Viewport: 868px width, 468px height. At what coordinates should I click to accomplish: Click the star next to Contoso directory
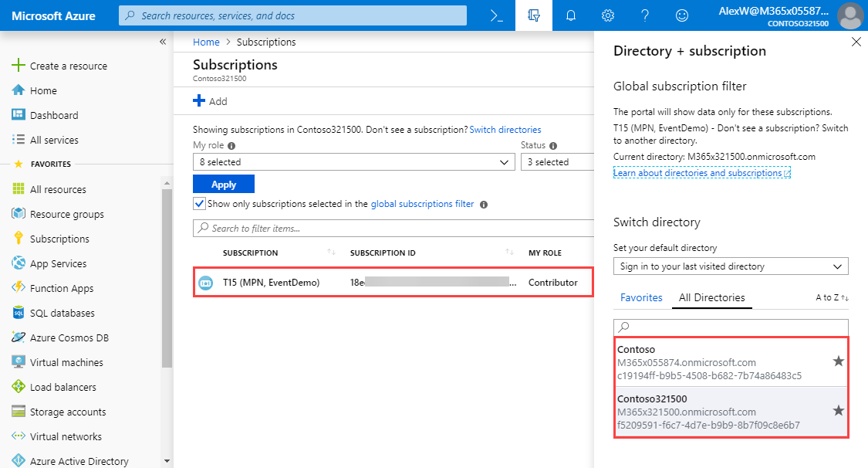[839, 361]
